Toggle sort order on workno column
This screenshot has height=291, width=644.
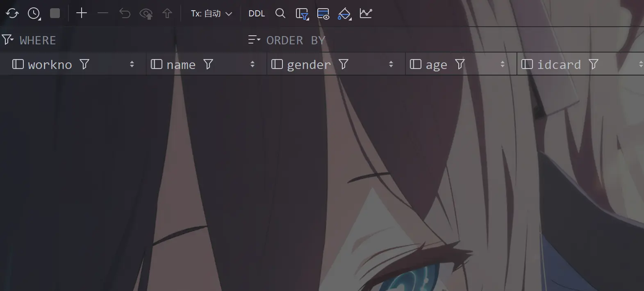(x=132, y=64)
